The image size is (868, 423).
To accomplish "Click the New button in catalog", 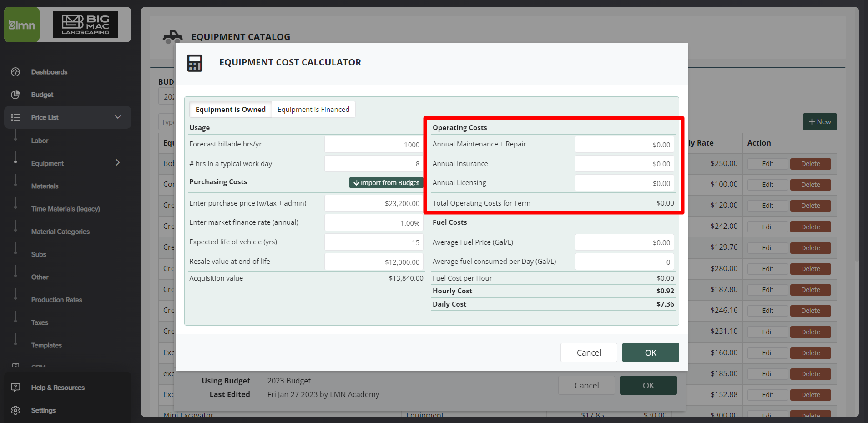I will coord(820,121).
